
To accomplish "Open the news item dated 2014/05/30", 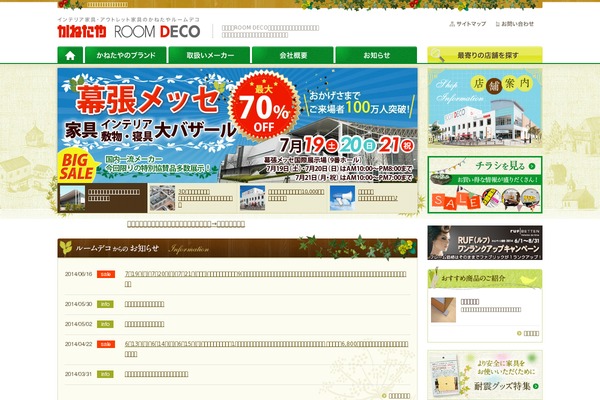I will point(144,304).
